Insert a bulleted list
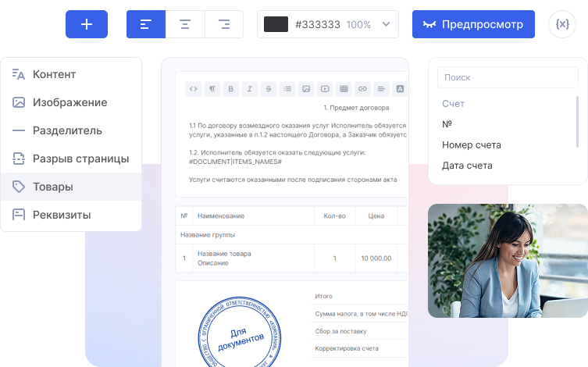The width and height of the screenshot is (588, 367). 287,89
